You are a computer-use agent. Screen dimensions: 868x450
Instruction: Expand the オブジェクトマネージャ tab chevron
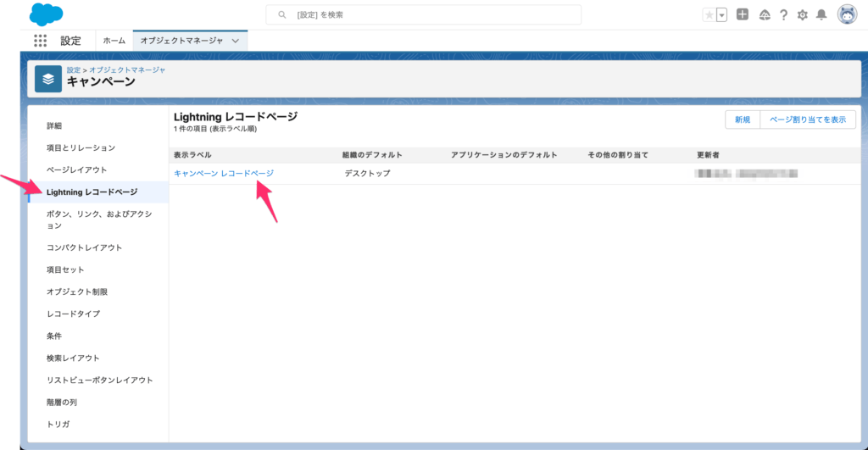click(236, 41)
